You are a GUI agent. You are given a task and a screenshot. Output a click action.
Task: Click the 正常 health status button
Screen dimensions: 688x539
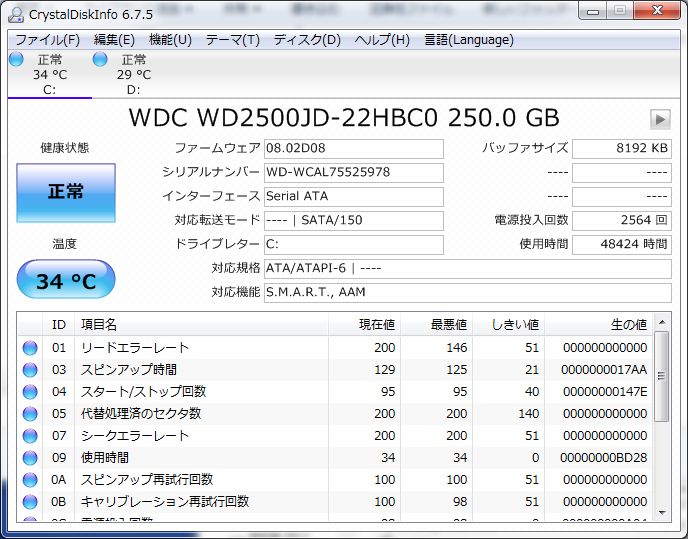point(66,193)
